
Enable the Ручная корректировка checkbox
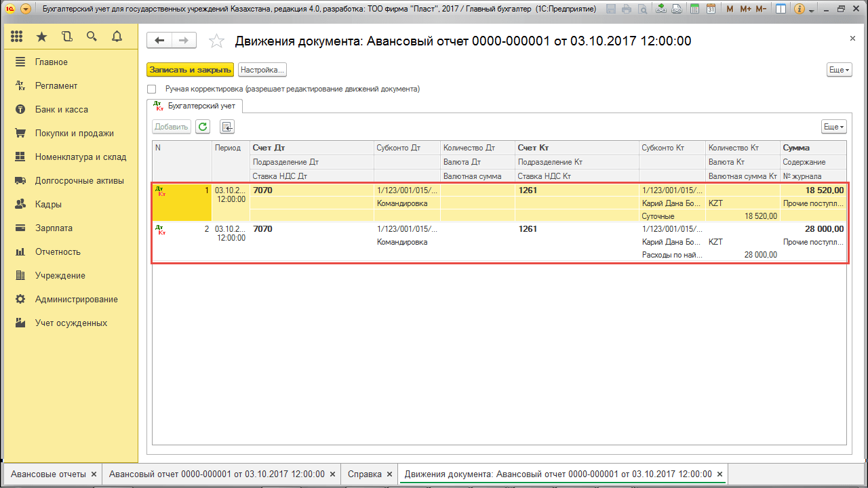click(152, 89)
